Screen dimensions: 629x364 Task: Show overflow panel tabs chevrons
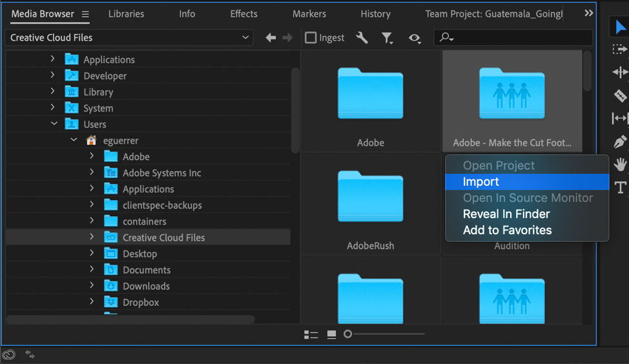click(x=588, y=13)
